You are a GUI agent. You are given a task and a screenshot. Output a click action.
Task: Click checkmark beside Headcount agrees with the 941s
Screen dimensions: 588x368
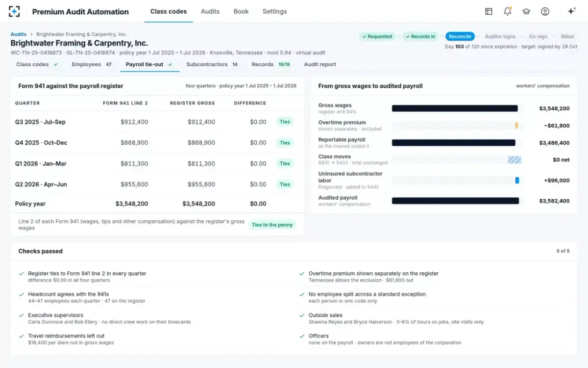(x=21, y=294)
